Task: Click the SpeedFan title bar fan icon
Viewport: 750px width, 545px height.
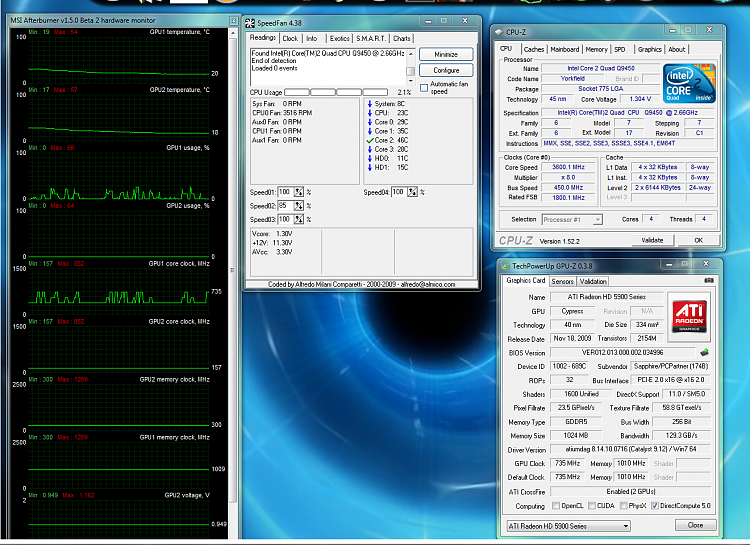Action: tap(250, 23)
